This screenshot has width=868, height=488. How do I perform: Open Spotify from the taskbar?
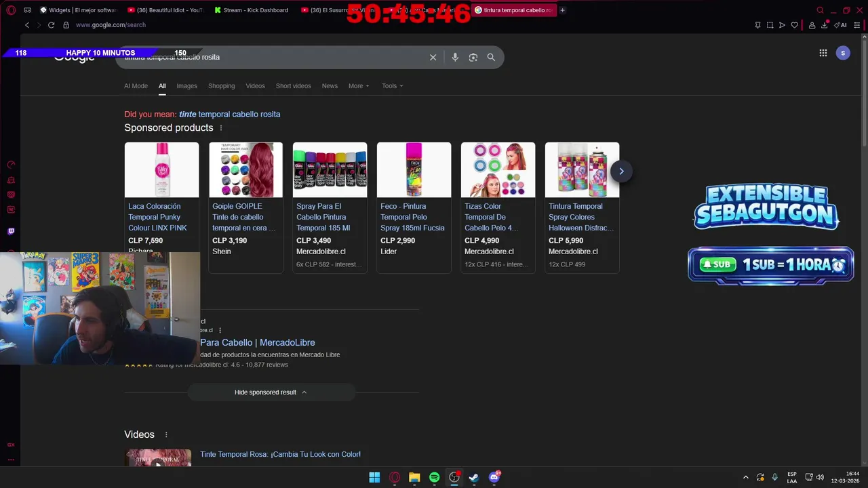pos(434,477)
